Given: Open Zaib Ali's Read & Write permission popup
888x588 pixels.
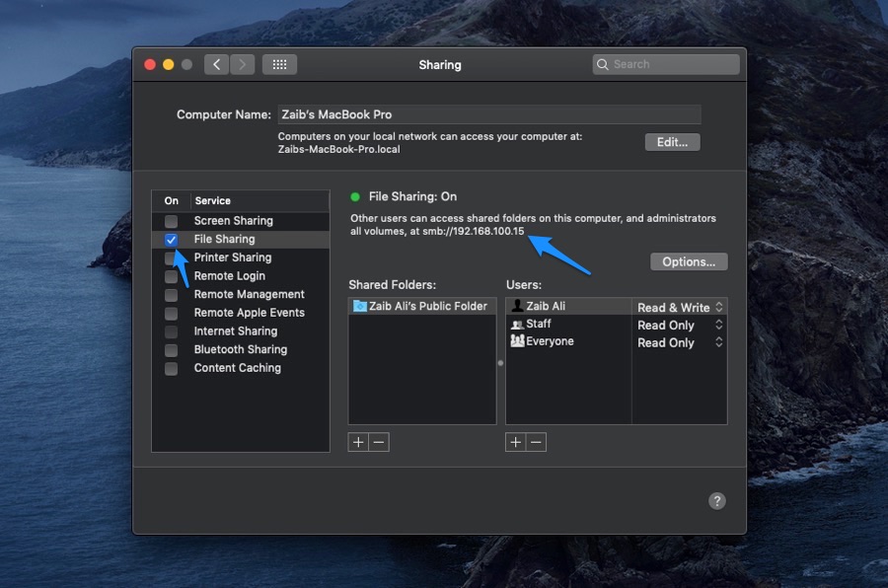Looking at the screenshot, I should (x=680, y=307).
